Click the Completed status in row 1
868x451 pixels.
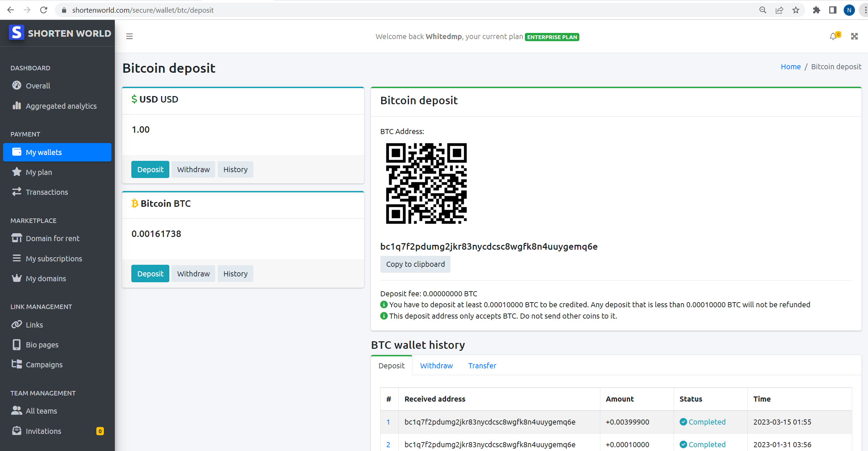point(703,422)
